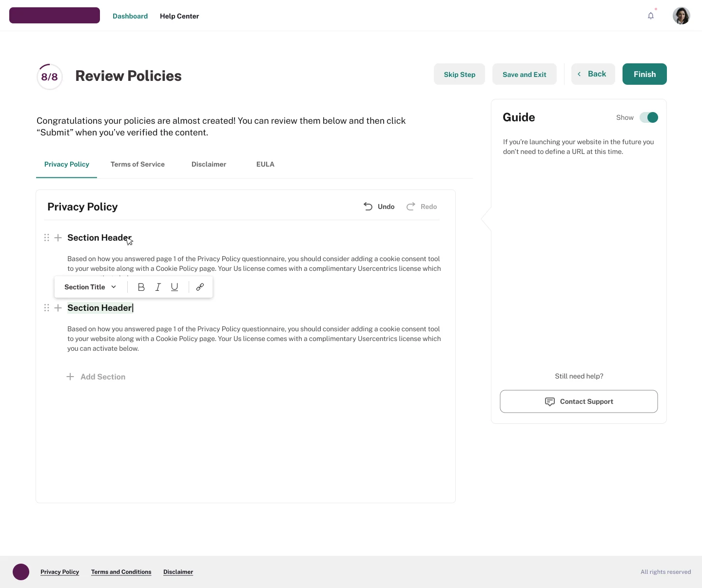Switch to the Terms of Service tab

tap(137, 164)
